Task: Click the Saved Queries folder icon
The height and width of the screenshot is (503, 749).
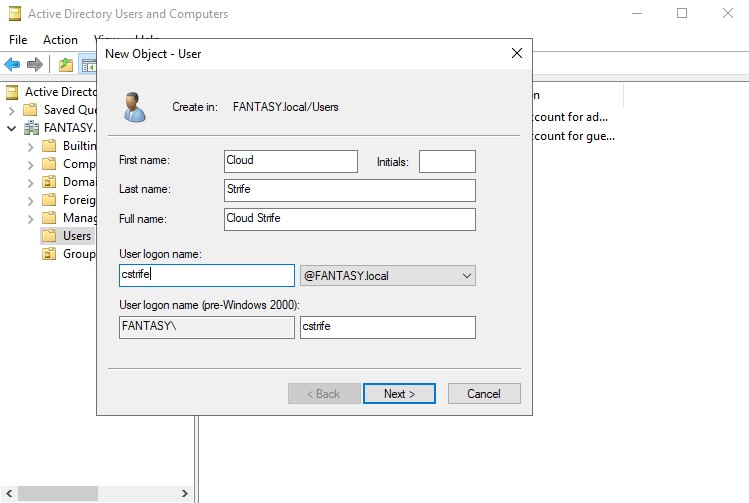Action: pyautogui.click(x=30, y=110)
